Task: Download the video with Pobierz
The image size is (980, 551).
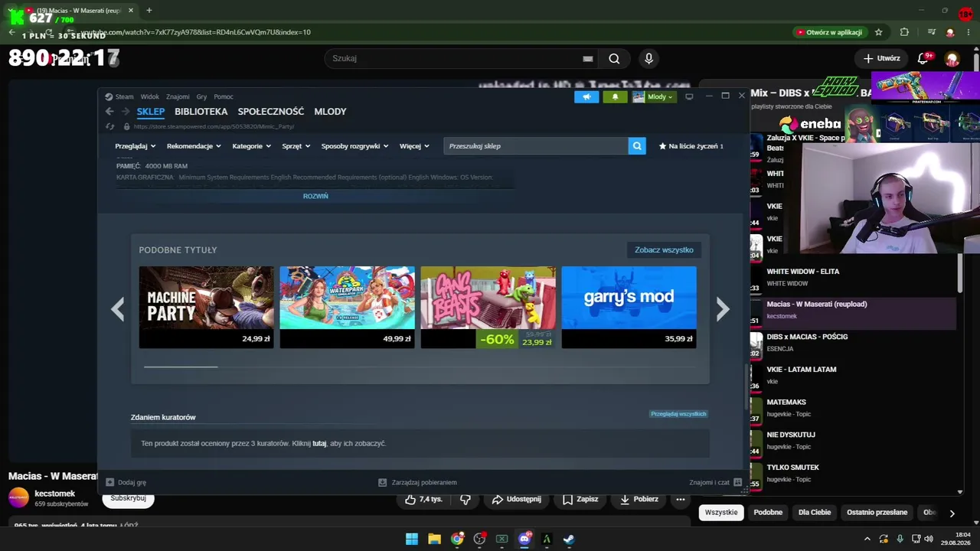Action: pos(639,499)
